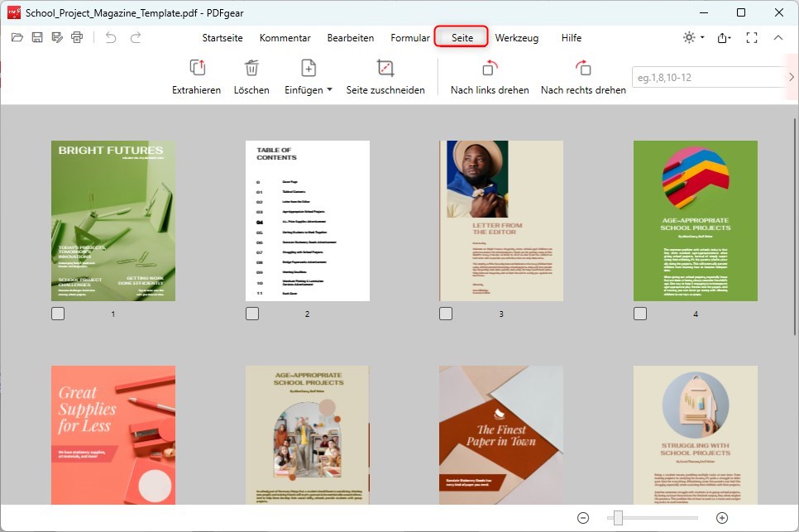Click the Extrahieren page icon
The height and width of the screenshot is (532, 799).
click(197, 69)
